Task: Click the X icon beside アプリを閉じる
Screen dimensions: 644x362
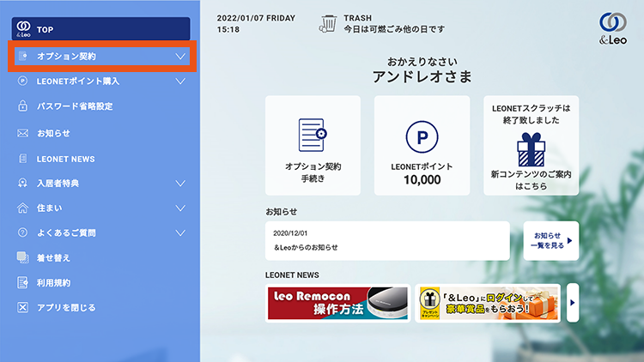Action: tap(22, 307)
